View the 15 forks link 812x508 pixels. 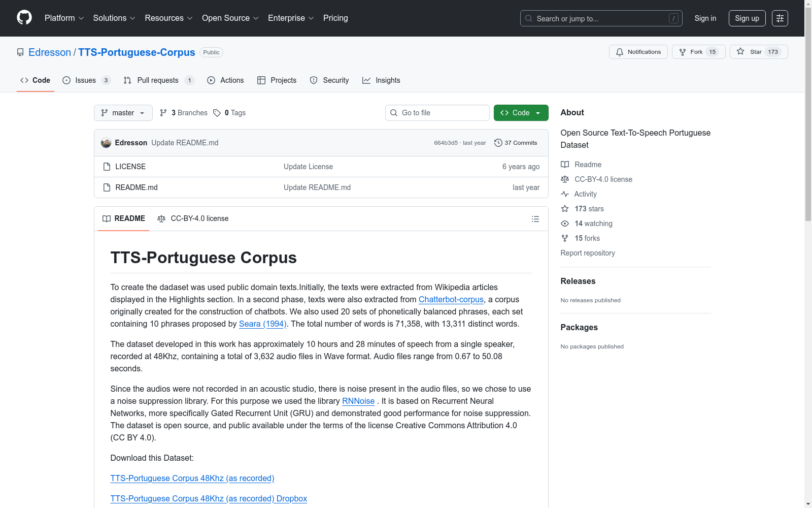coord(580,238)
